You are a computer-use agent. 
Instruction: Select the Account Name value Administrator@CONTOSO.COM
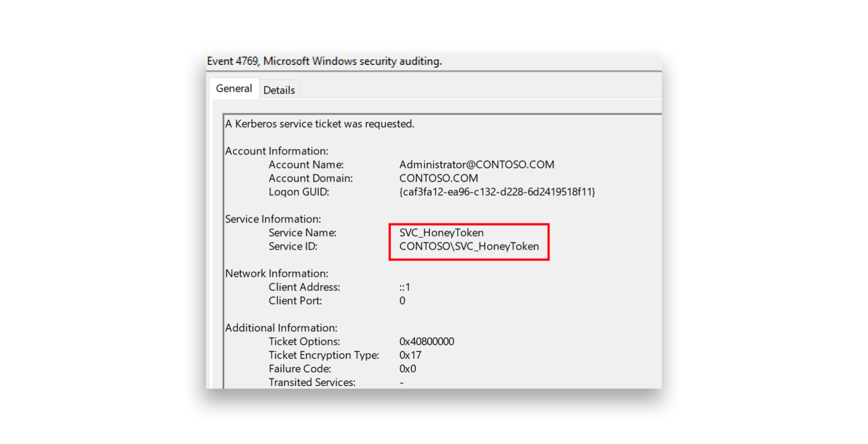(476, 165)
